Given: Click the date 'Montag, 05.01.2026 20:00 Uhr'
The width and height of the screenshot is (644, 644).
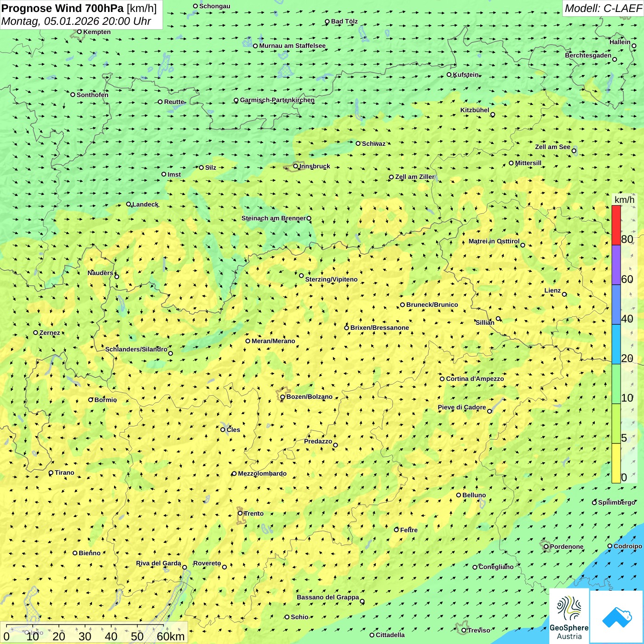Looking at the screenshot, I should point(76,21).
